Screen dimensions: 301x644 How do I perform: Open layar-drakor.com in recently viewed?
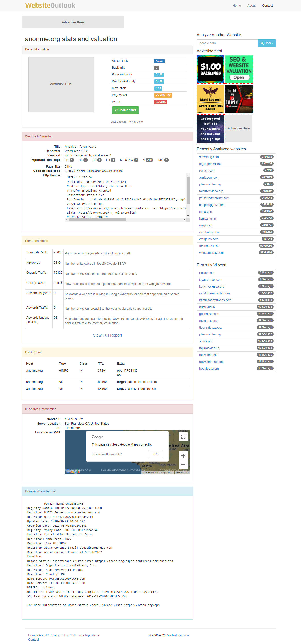pyautogui.click(x=210, y=279)
